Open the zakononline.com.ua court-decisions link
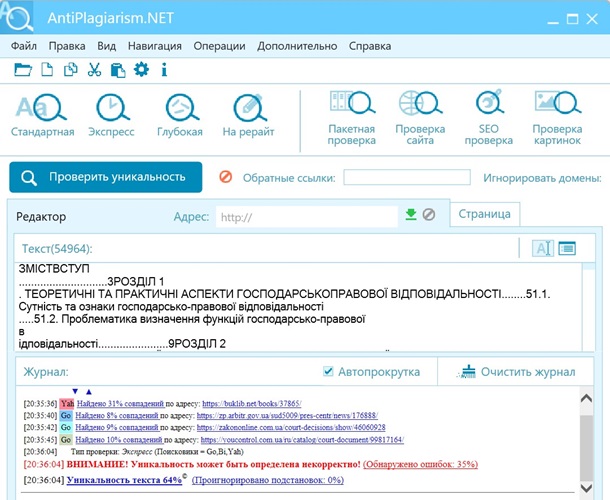This screenshot has width=610, height=500. 291,428
